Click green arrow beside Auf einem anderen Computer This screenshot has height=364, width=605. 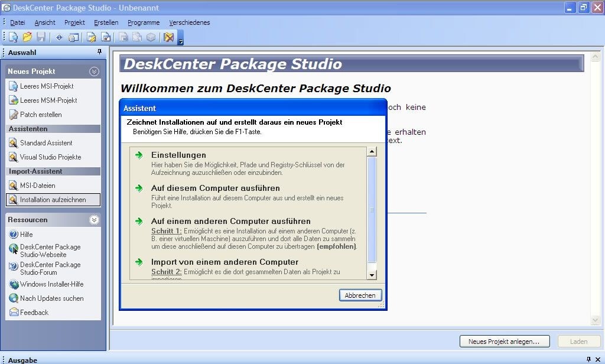coord(139,222)
